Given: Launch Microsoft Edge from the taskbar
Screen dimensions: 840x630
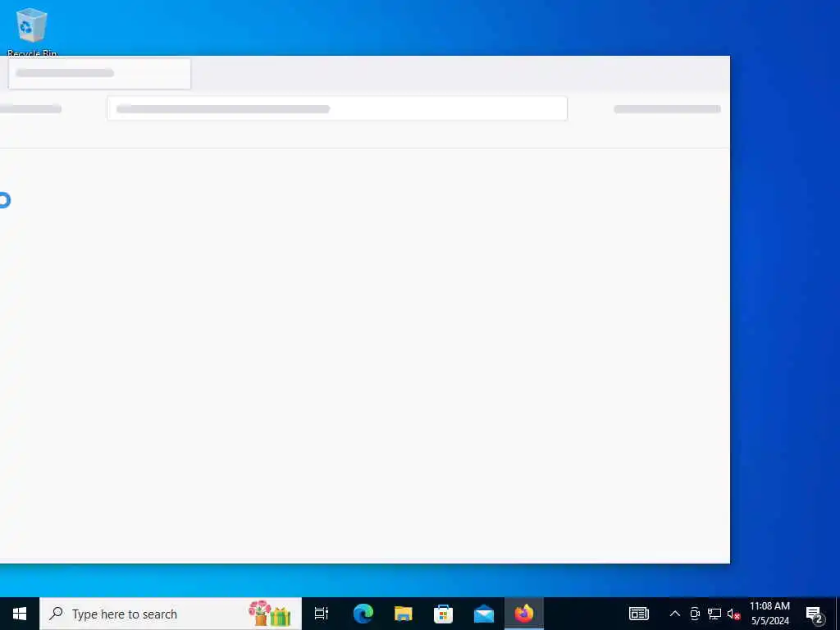Looking at the screenshot, I should click(363, 614).
